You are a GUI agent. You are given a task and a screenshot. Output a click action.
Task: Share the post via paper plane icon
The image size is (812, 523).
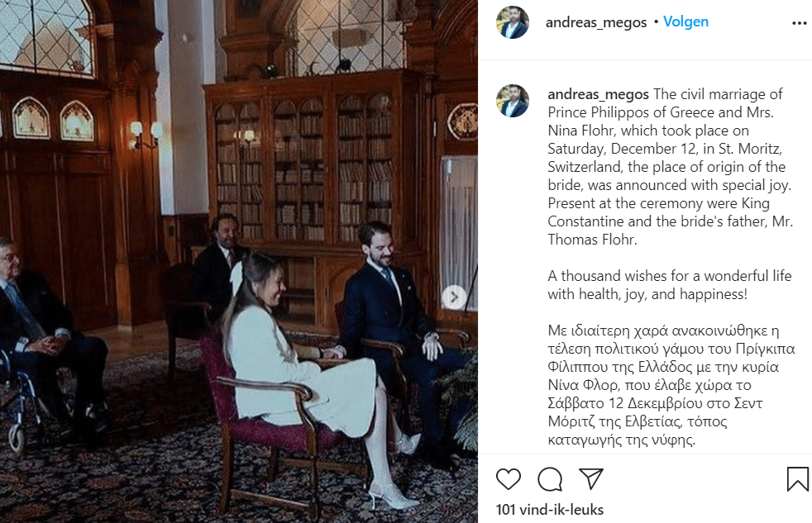[591, 479]
